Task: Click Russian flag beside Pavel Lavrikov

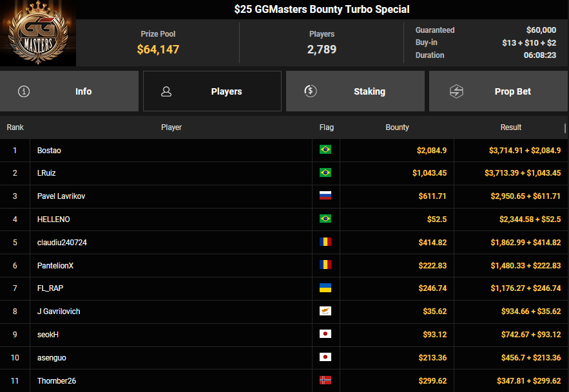Action: 325,196
